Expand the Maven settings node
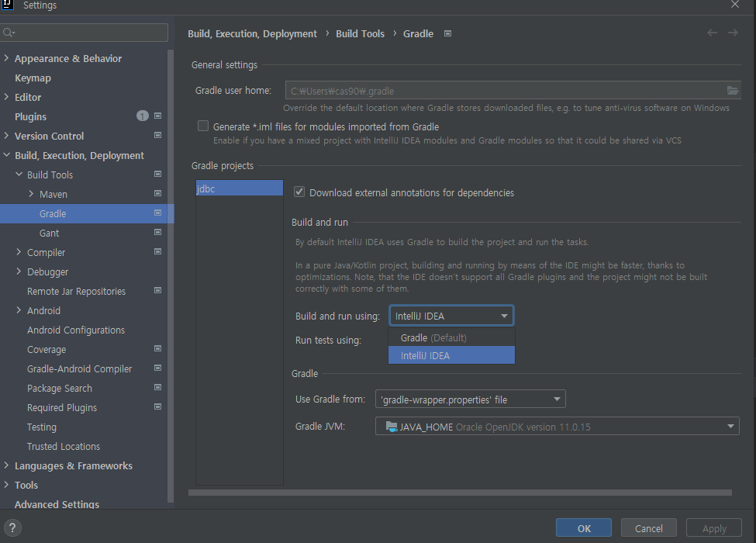This screenshot has height=543, width=756. 31,194
